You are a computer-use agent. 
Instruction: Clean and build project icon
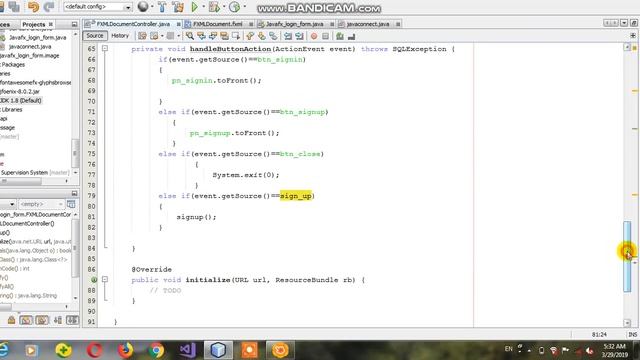(x=178, y=7)
